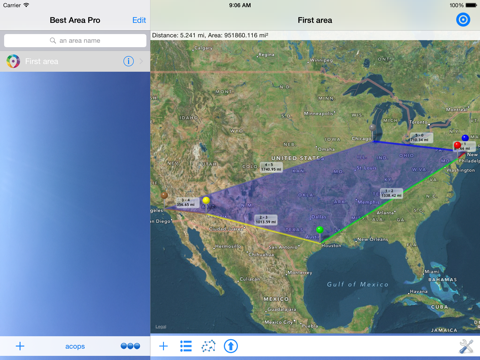Tap the locate-me target icon

[463, 20]
